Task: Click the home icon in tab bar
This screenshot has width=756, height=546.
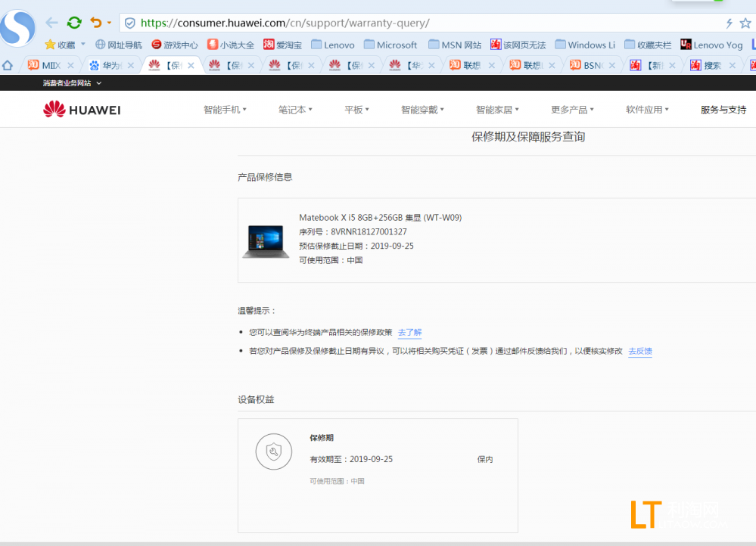Action: tap(8, 65)
